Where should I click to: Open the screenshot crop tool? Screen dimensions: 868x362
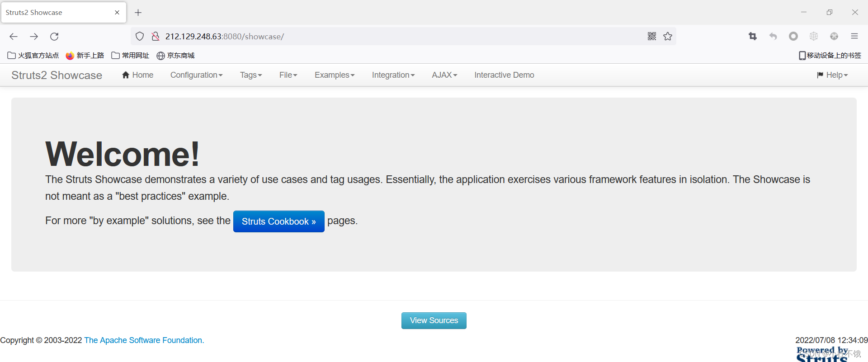(753, 37)
